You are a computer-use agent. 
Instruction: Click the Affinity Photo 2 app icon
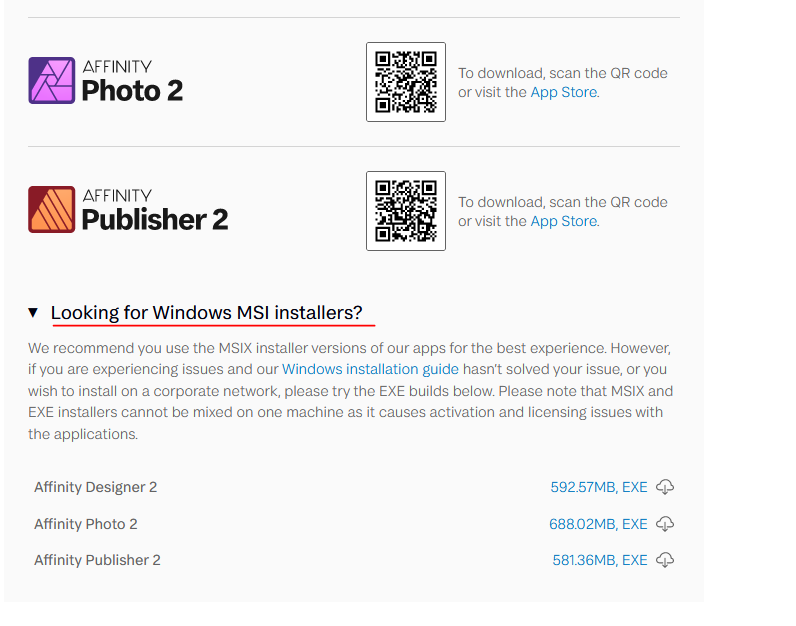(x=51, y=80)
